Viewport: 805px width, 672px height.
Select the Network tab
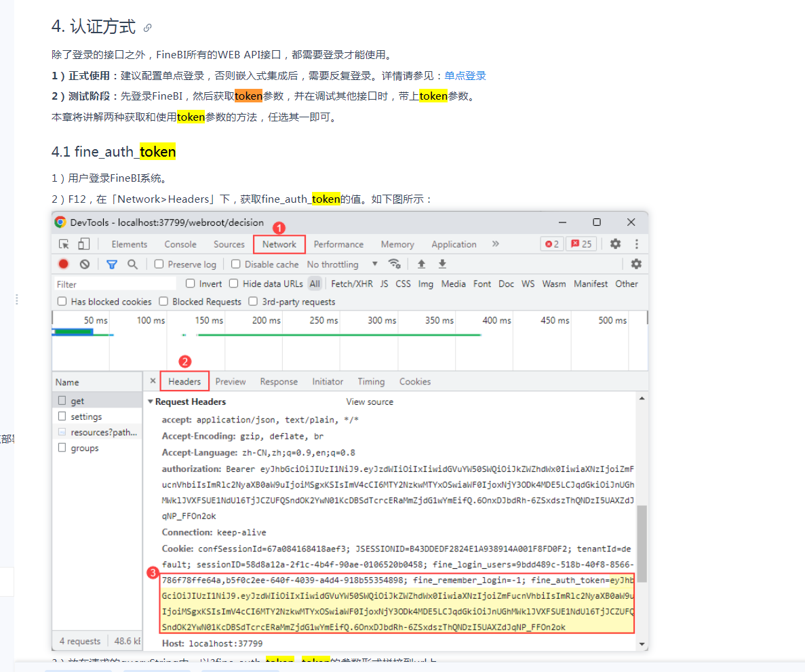279,244
